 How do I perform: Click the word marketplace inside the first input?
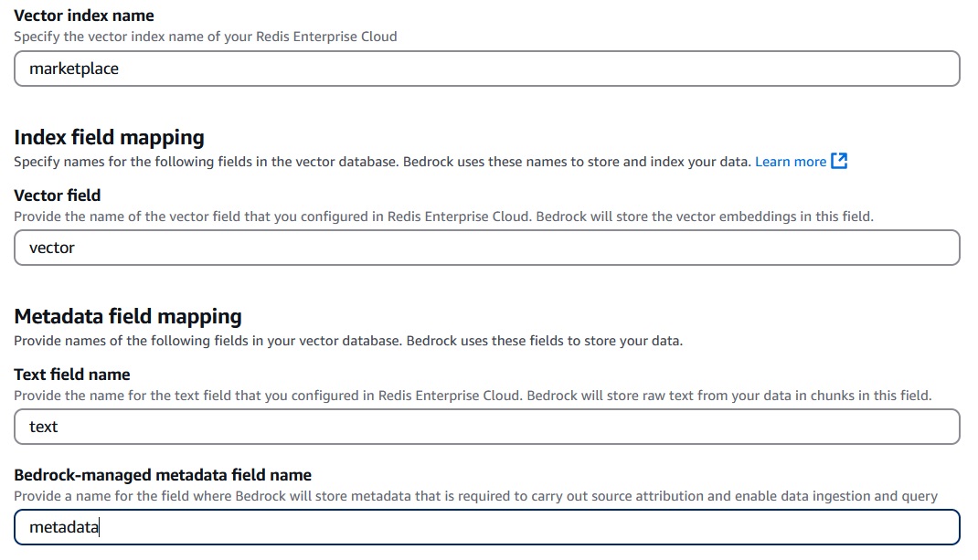[x=72, y=68]
